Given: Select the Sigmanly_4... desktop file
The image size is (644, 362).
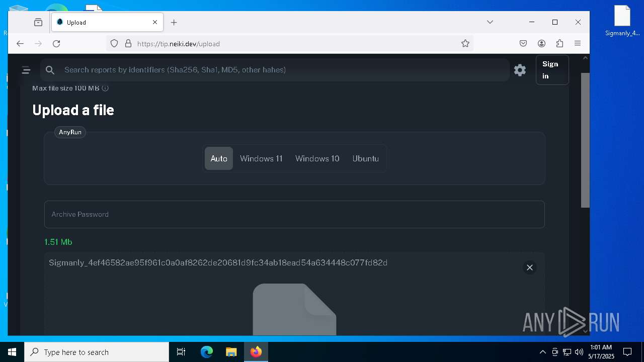Looking at the screenshot, I should click(x=622, y=21).
